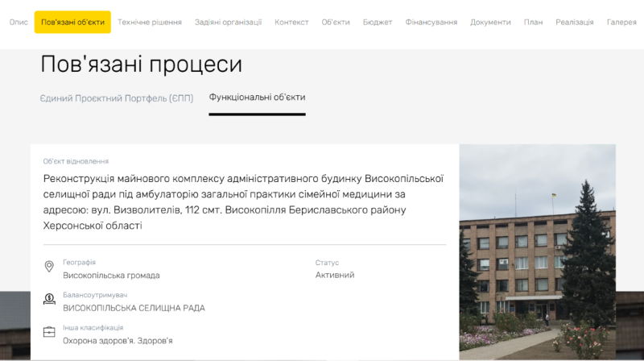Go to the Бюджет section

(378, 23)
